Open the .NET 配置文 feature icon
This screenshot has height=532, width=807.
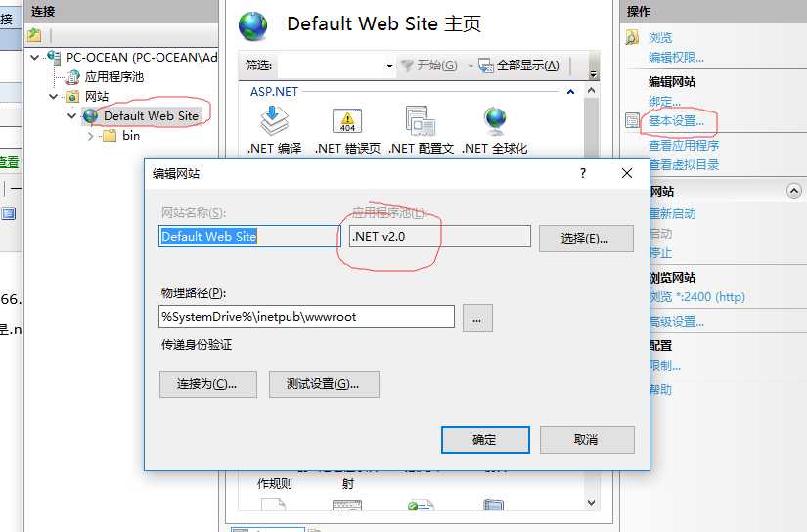tap(421, 120)
